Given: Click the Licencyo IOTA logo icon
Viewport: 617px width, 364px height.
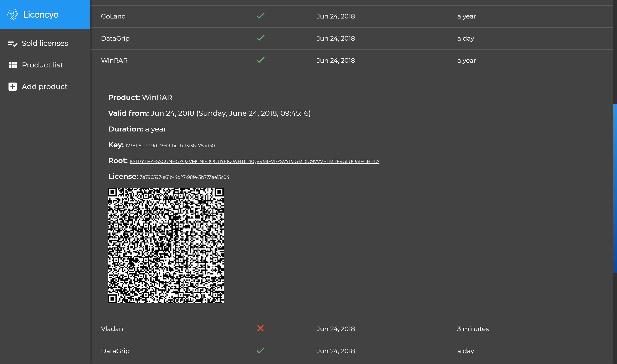Looking at the screenshot, I should [12, 14].
